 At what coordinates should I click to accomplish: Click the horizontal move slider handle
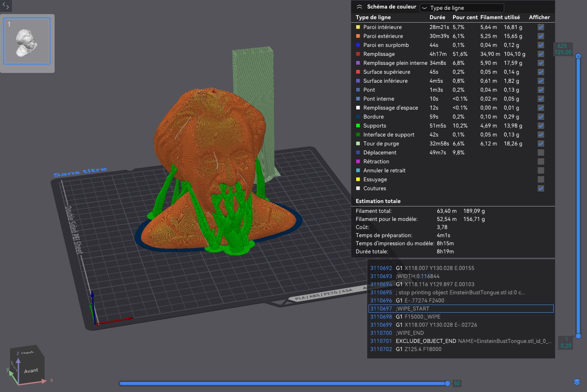447,383
